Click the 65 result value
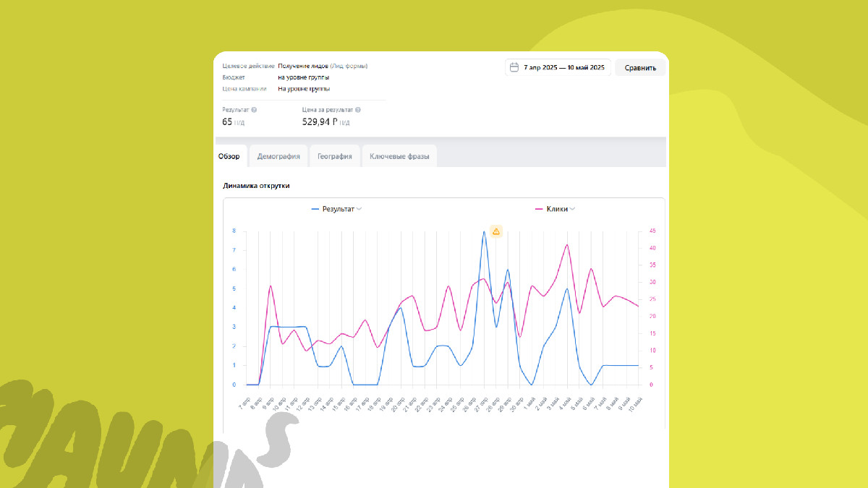Viewport: 868px width, 488px height. tap(227, 122)
